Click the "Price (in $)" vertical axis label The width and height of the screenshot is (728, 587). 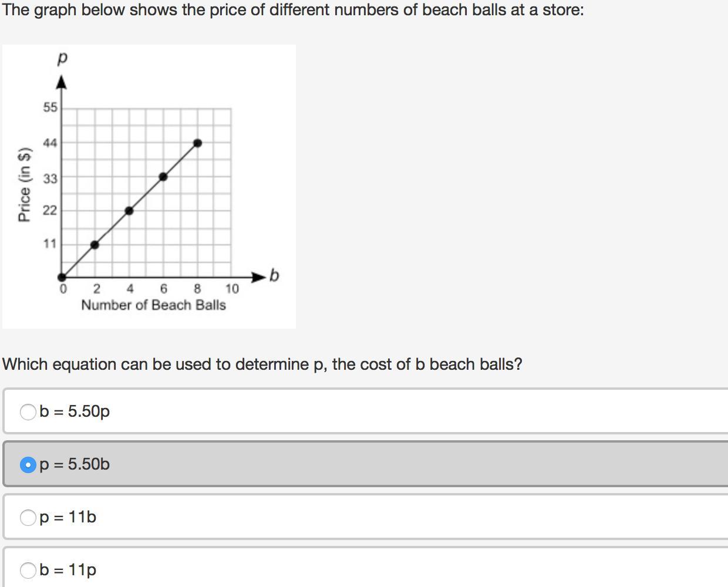tap(24, 184)
